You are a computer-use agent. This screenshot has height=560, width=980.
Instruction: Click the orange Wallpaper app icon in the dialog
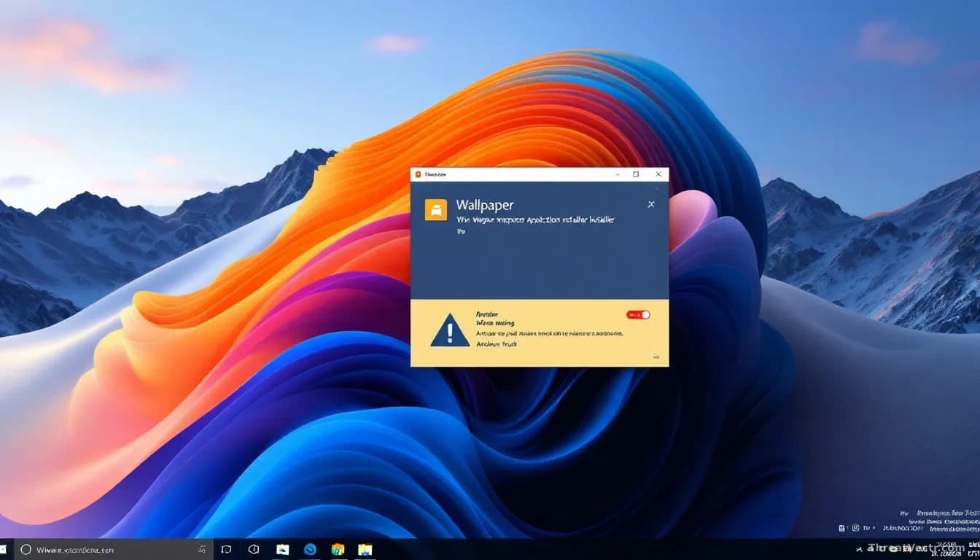pos(436,209)
